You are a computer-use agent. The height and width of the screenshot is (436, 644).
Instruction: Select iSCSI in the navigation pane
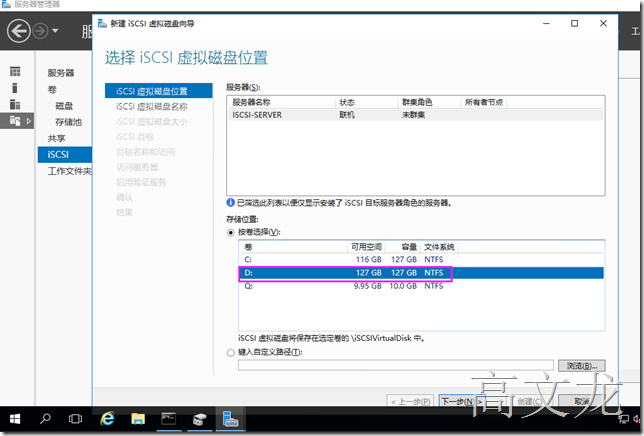click(x=65, y=155)
